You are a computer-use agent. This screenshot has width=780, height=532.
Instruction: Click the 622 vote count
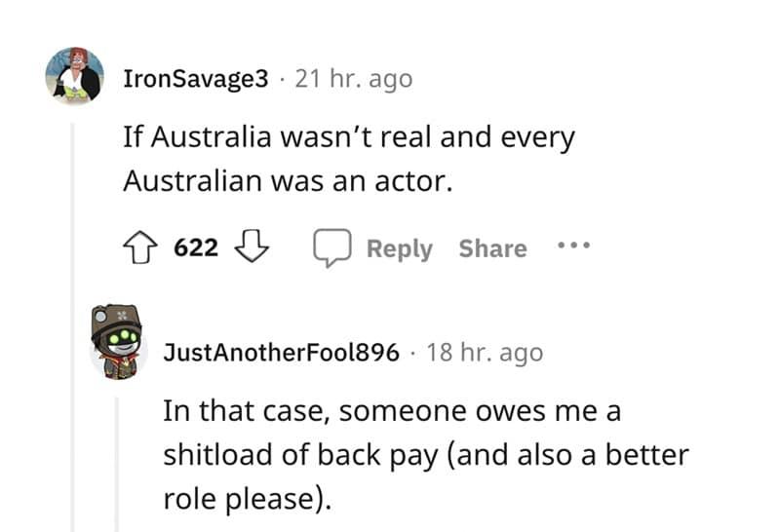[196, 248]
